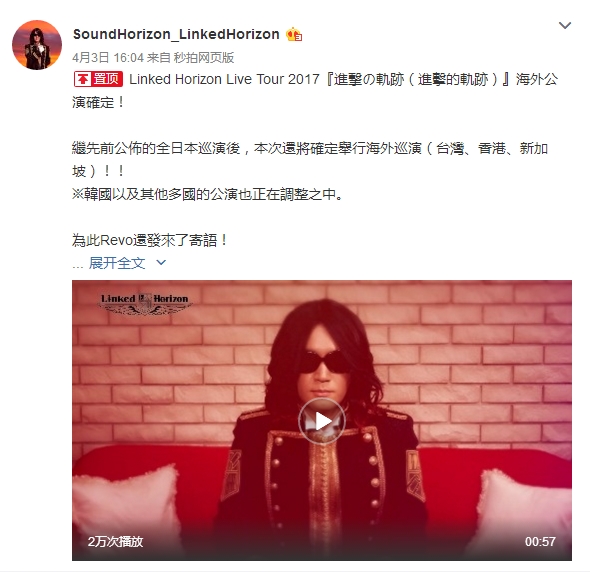The image size is (590, 579).
Task: Click the 00:57 video duration label
Action: [540, 541]
